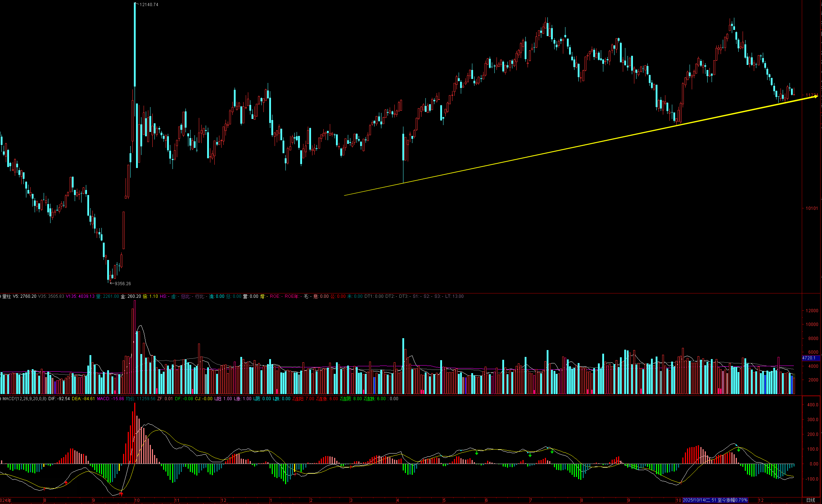Click the MACD indicator panel toggle circle
822x504 pixels.
1,399
